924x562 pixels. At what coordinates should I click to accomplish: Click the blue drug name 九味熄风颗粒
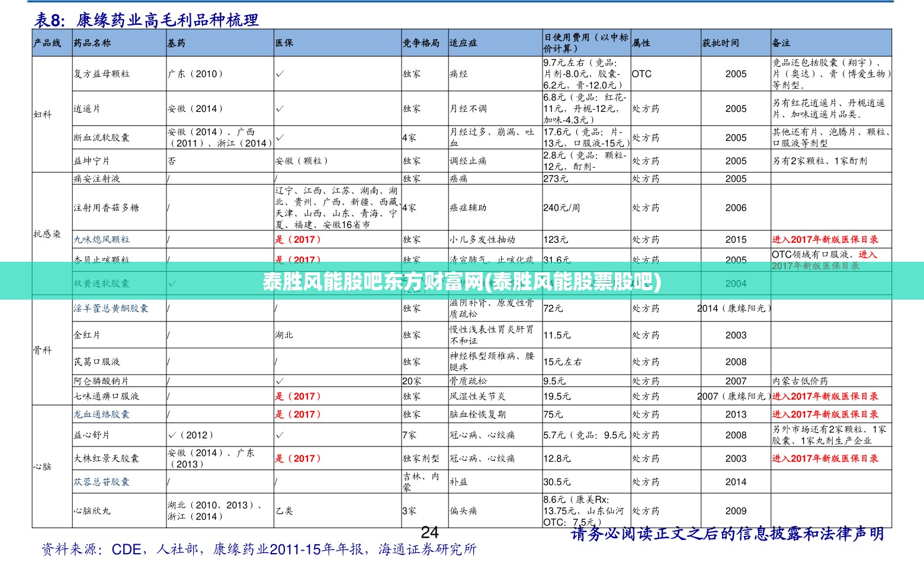click(x=101, y=239)
